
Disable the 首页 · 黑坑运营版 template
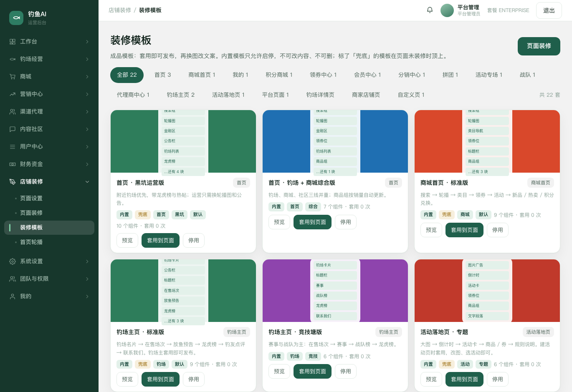coord(194,241)
